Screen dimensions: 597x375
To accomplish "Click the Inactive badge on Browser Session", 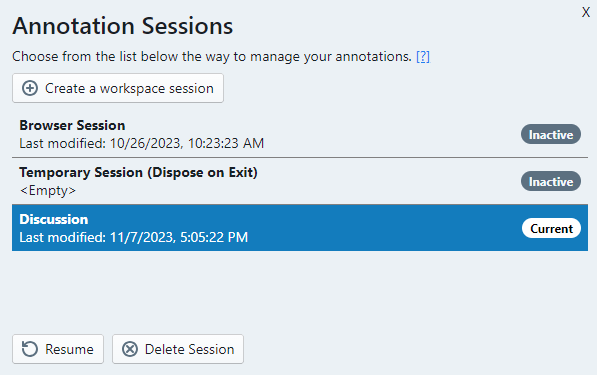I will (551, 134).
